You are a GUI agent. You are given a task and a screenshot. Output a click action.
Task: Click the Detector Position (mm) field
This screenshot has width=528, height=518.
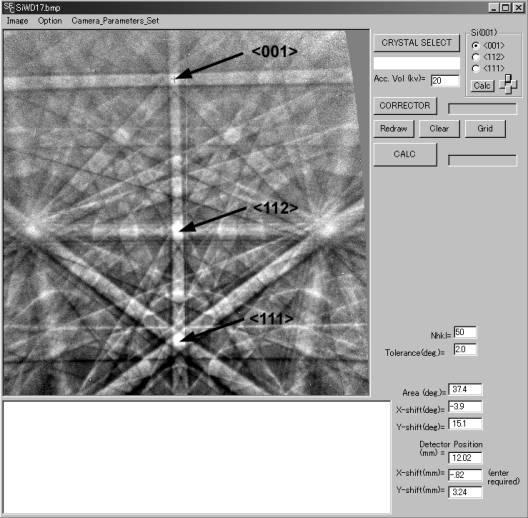465,458
